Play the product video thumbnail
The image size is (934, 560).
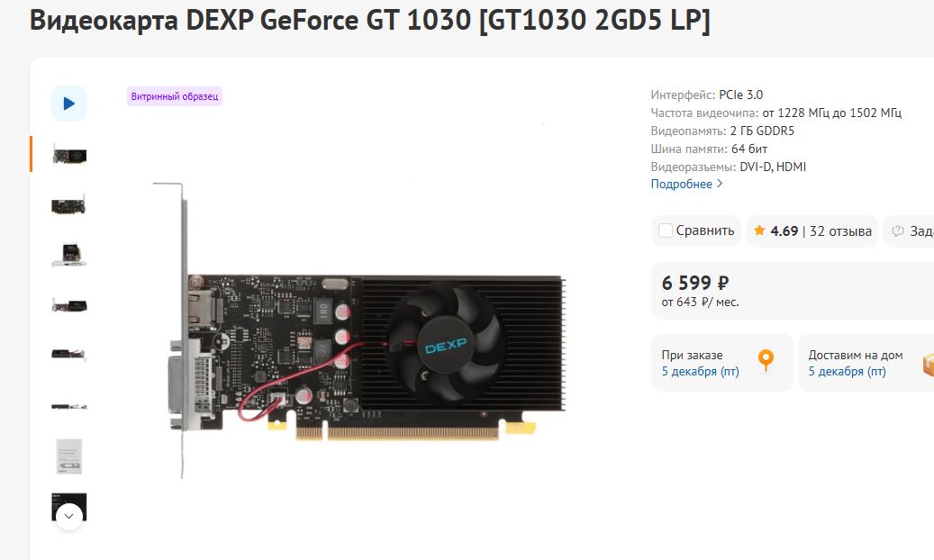click(x=69, y=104)
